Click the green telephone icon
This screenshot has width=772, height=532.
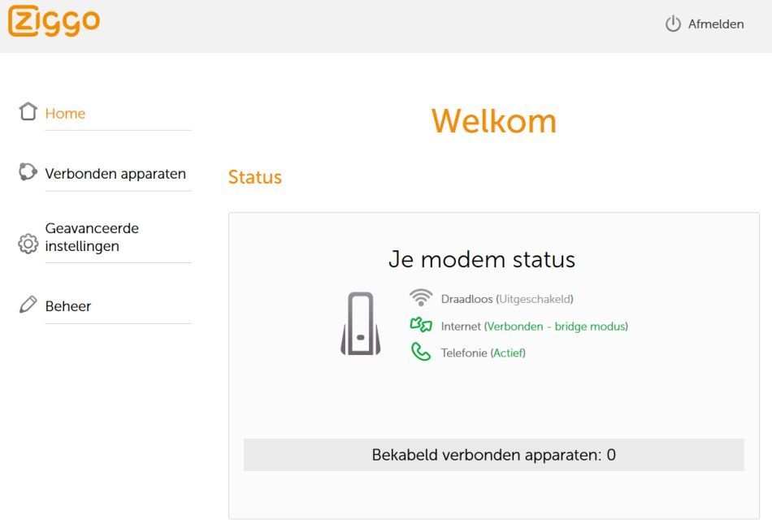pos(421,353)
